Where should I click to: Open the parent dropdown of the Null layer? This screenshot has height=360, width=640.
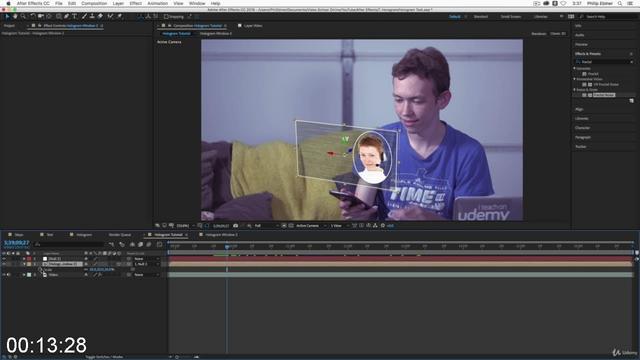tap(147, 259)
